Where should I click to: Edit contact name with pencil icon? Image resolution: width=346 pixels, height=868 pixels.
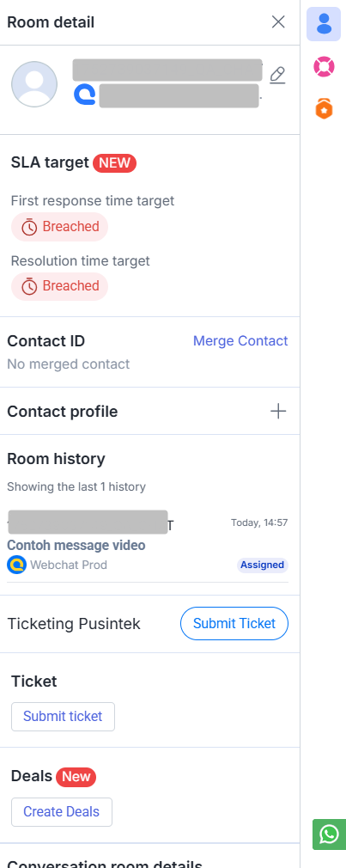pyautogui.click(x=277, y=76)
